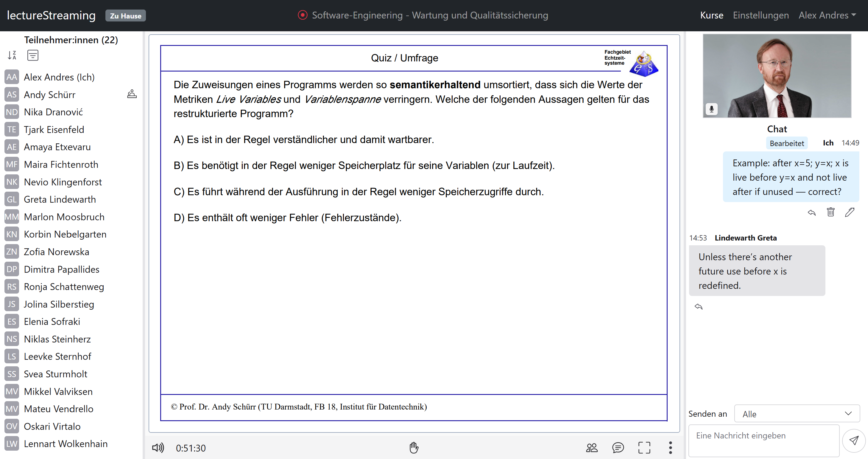
Task: Click the Zu Hause button
Action: coord(125,15)
